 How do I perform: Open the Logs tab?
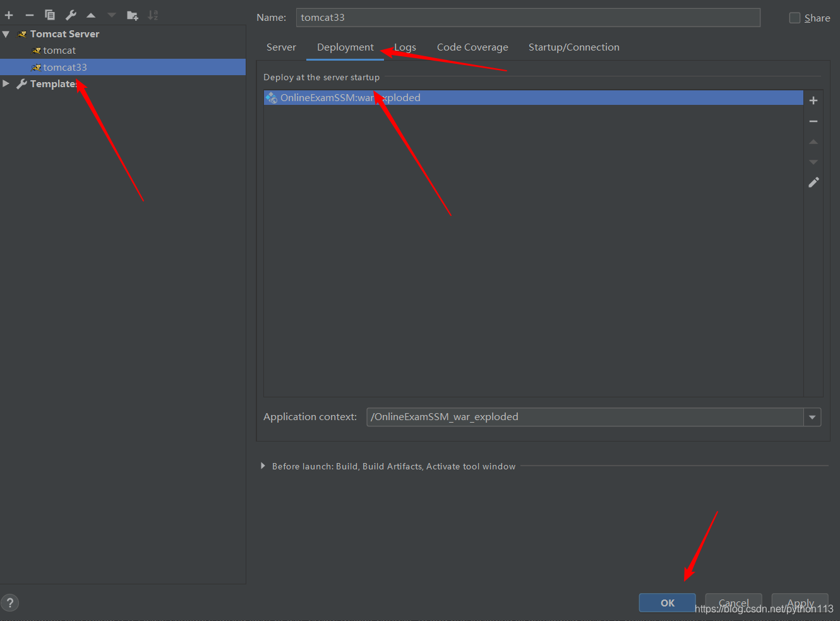coord(405,47)
